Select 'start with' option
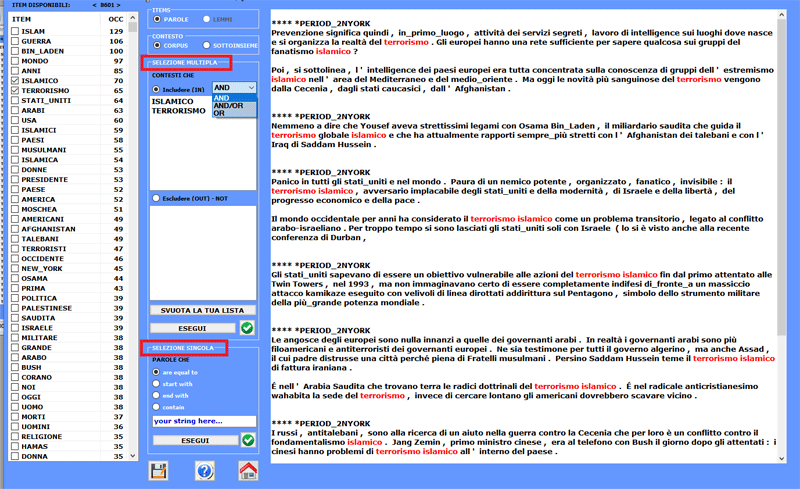This screenshot has height=489, width=800. click(156, 383)
